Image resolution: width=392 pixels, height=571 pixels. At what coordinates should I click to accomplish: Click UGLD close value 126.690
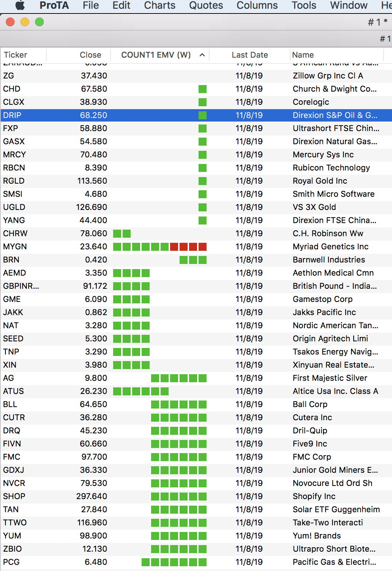tap(92, 207)
